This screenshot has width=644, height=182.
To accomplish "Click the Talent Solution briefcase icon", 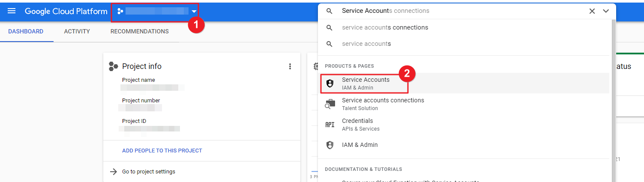I will coord(329,104).
